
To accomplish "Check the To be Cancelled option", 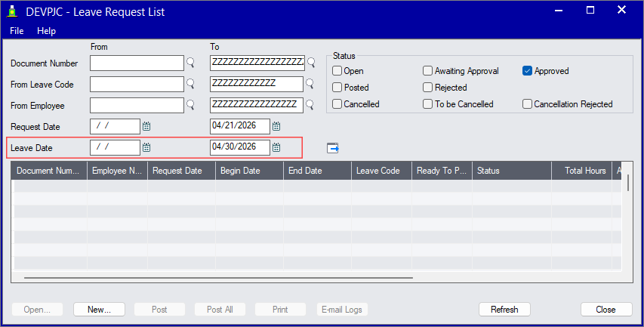I will [428, 104].
